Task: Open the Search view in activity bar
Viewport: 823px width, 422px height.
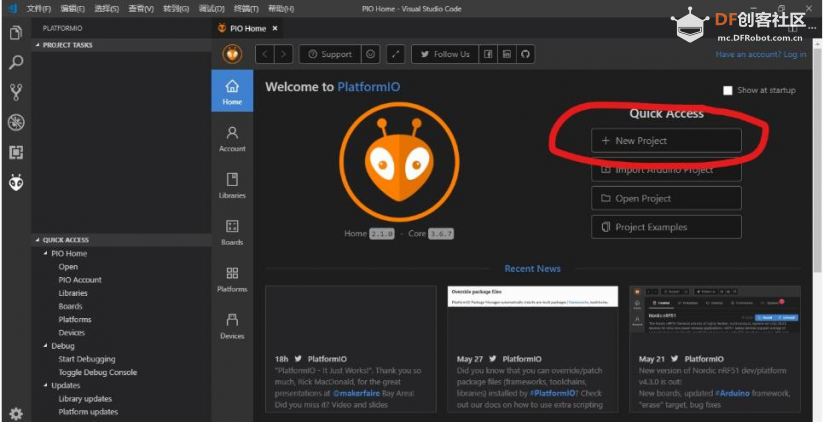Action: 16,62
